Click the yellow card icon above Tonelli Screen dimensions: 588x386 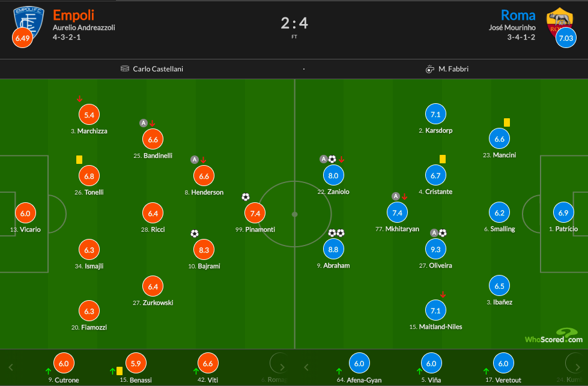tap(79, 160)
